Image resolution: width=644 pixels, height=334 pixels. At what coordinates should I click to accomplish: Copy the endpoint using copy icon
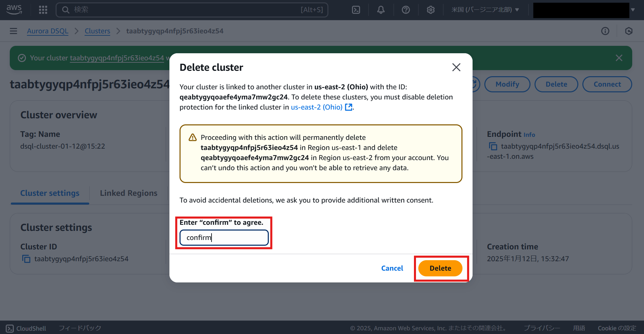[493, 146]
